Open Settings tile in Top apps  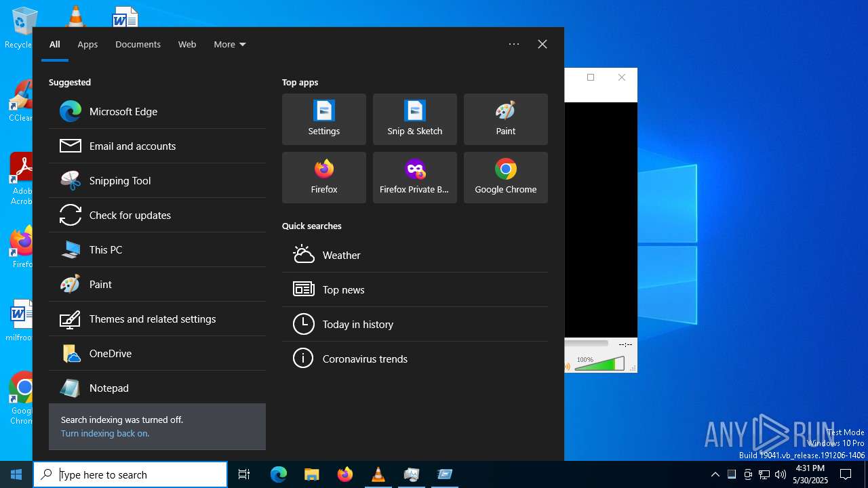tap(324, 119)
